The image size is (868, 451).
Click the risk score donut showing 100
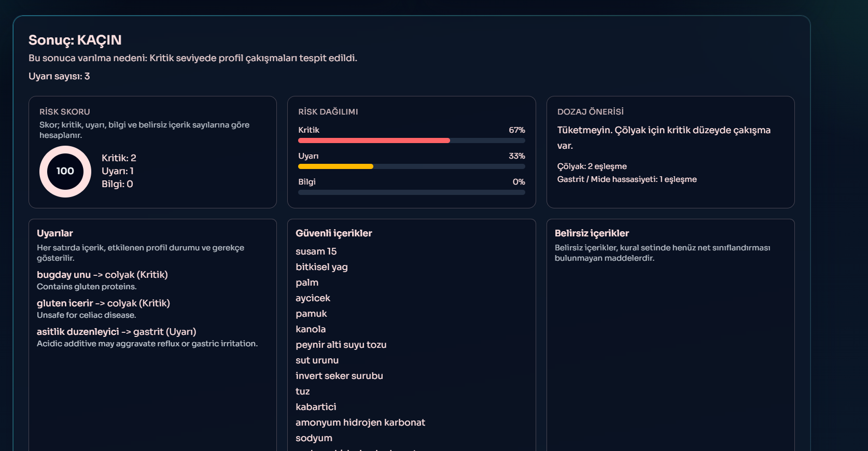click(65, 172)
